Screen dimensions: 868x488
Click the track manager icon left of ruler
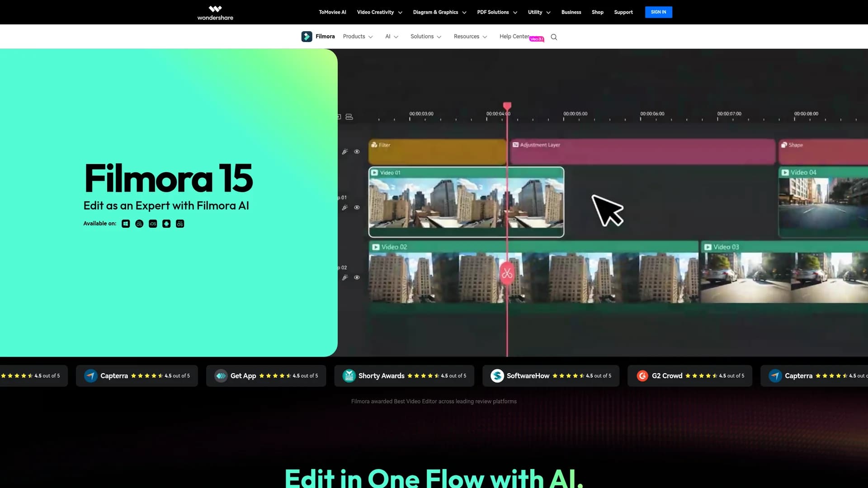click(349, 117)
